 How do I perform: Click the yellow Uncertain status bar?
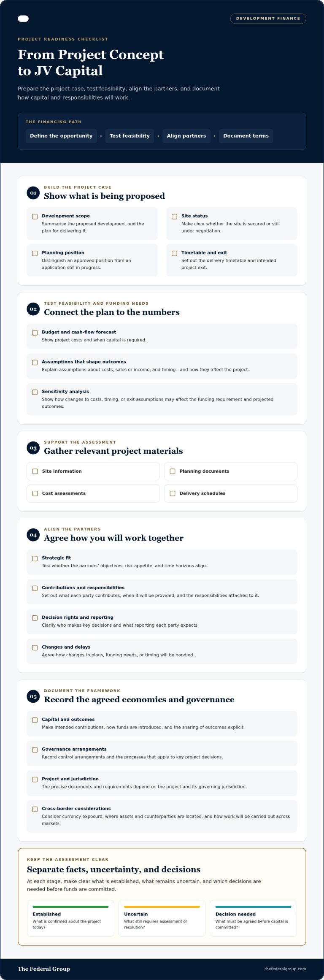pos(162,907)
